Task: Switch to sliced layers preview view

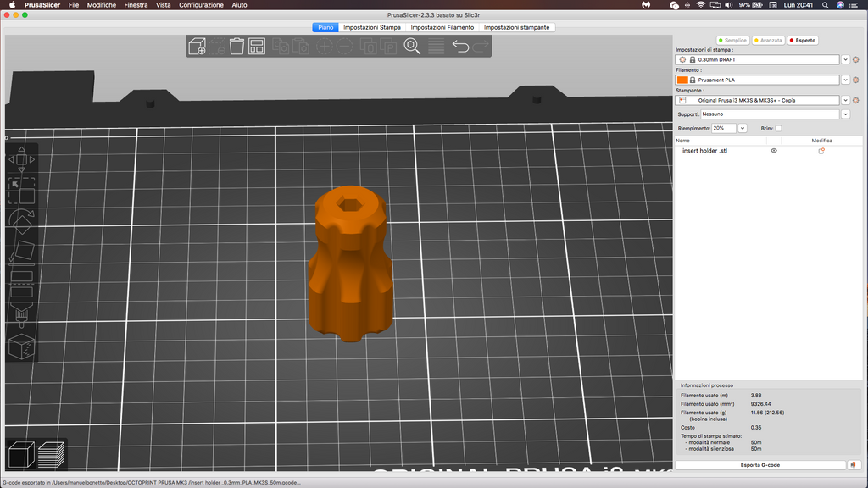Action: pyautogui.click(x=51, y=455)
